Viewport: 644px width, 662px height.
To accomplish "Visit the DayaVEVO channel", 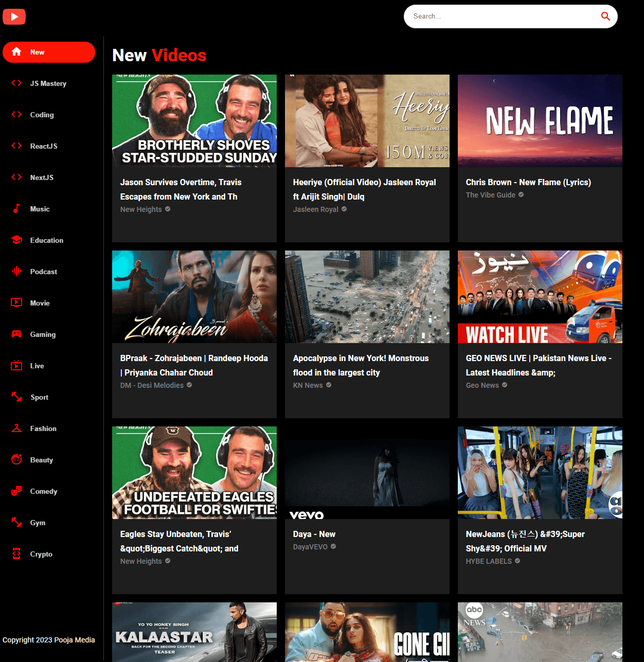I will coord(310,547).
